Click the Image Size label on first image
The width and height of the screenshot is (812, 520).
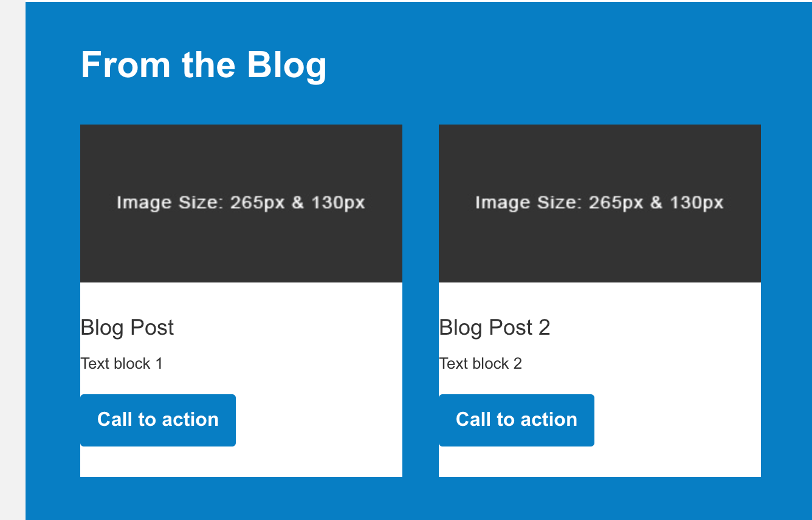click(241, 202)
